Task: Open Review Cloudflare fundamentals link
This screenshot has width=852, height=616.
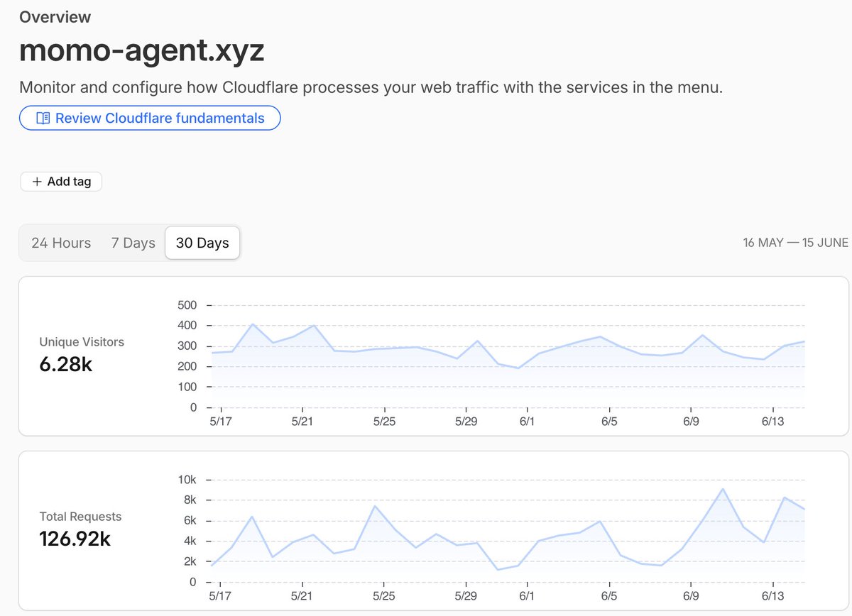Action: pyautogui.click(x=150, y=118)
